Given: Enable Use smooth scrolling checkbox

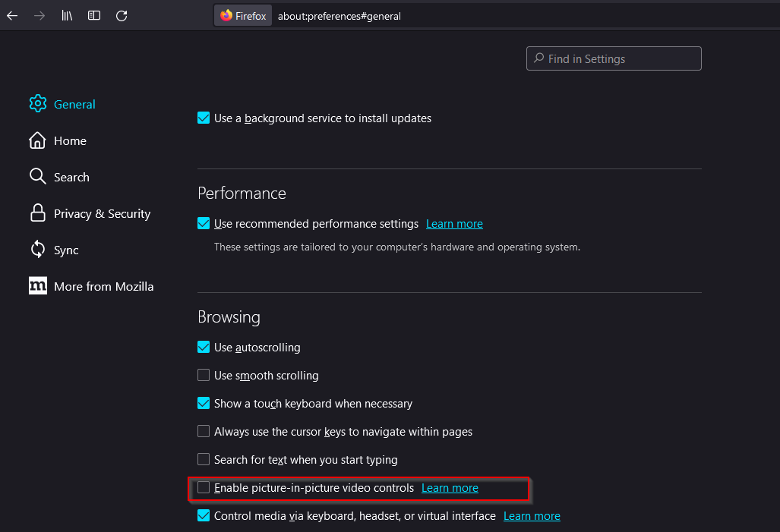Looking at the screenshot, I should [204, 375].
